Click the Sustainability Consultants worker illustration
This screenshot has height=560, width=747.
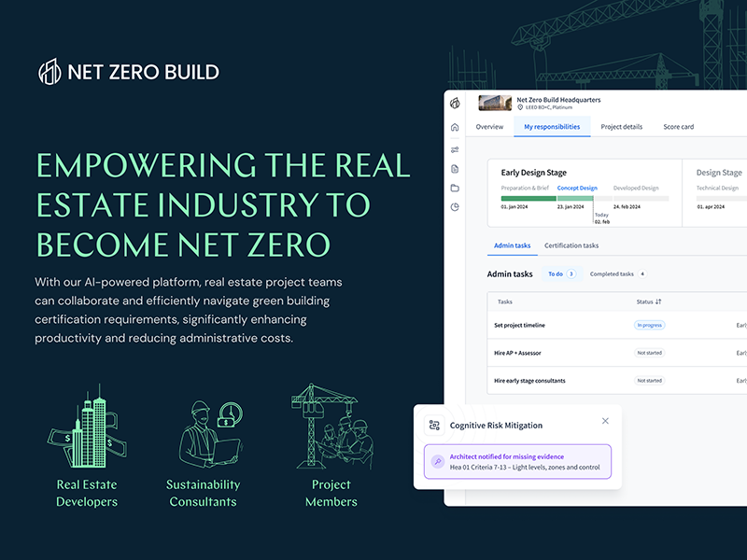pyautogui.click(x=211, y=432)
